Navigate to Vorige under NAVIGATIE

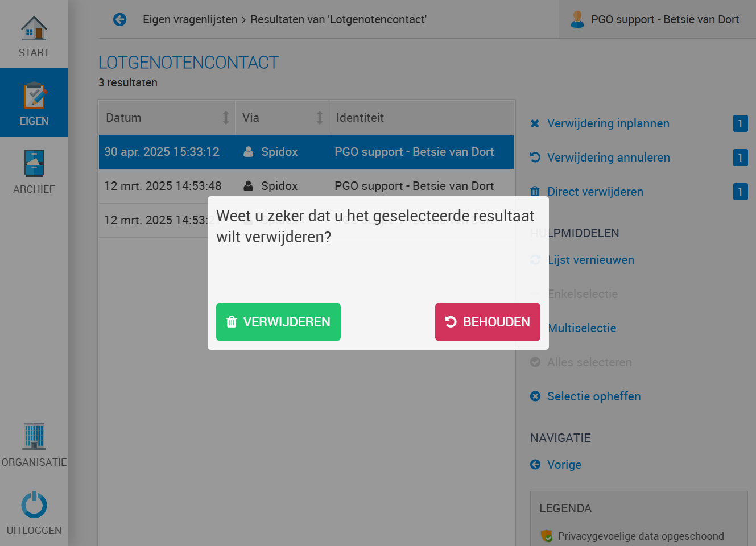(x=564, y=465)
